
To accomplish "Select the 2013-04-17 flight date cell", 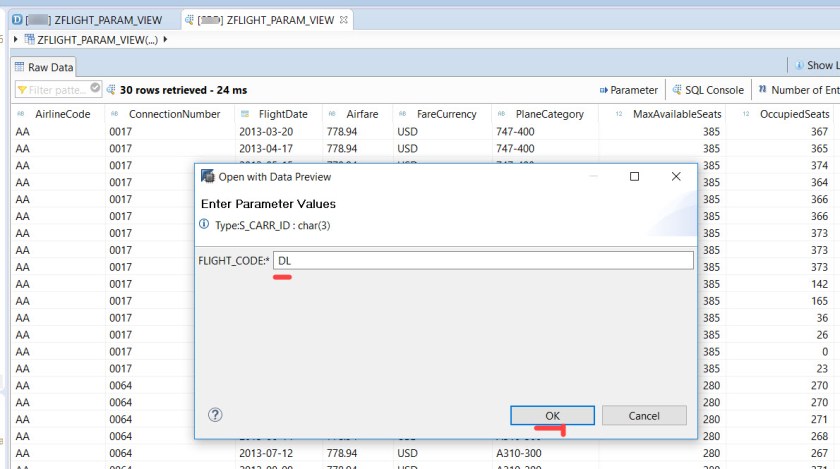I will [266, 148].
